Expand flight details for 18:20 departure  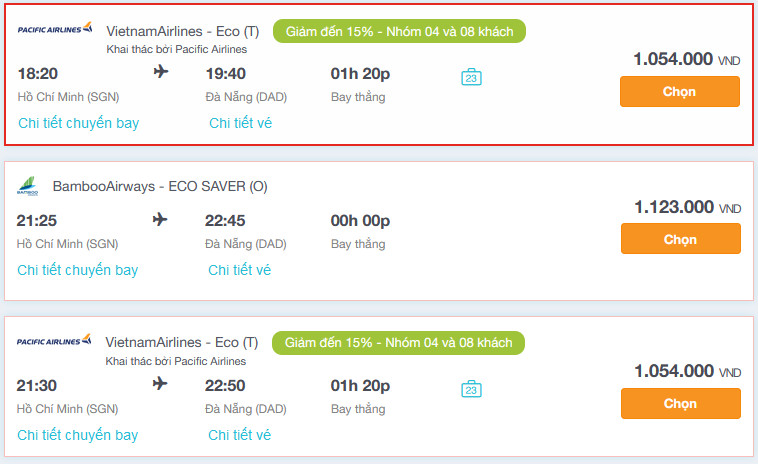79,123
